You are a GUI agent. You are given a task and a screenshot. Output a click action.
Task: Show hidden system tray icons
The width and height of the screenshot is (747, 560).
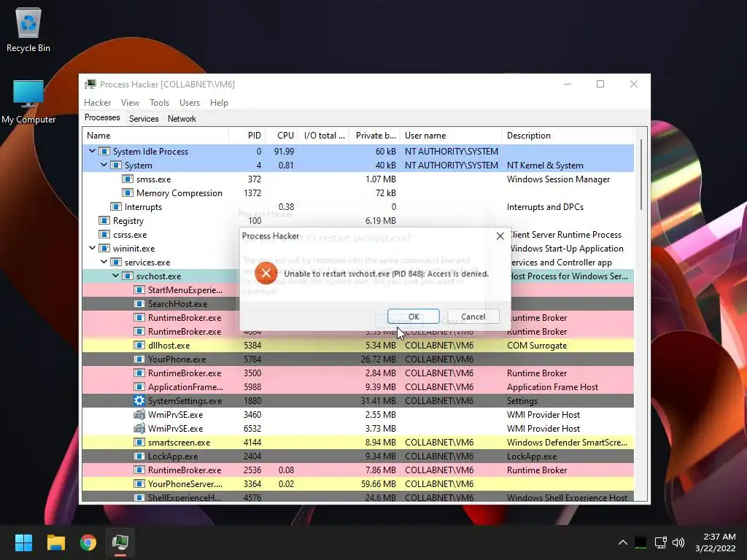pyautogui.click(x=623, y=542)
